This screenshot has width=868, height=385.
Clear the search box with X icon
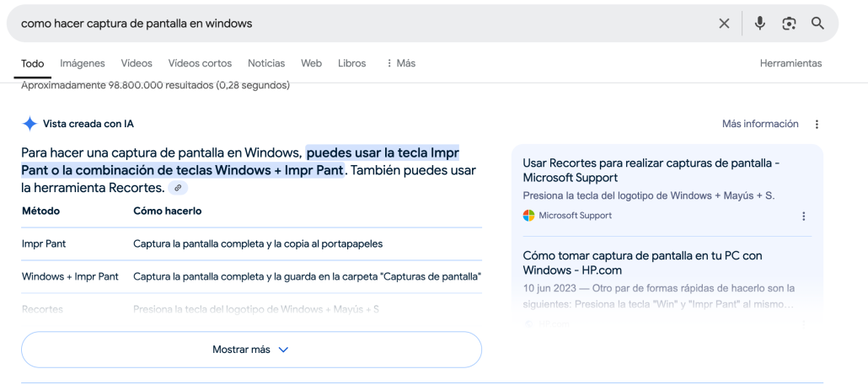coord(724,24)
